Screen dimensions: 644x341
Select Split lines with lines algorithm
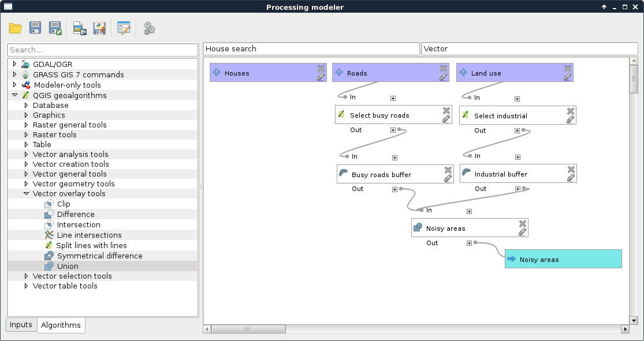click(91, 245)
